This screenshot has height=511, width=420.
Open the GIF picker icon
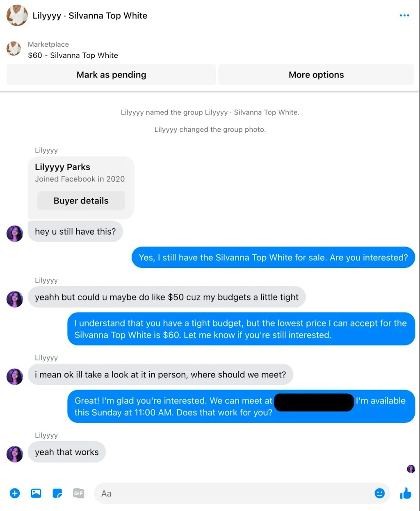(78, 493)
